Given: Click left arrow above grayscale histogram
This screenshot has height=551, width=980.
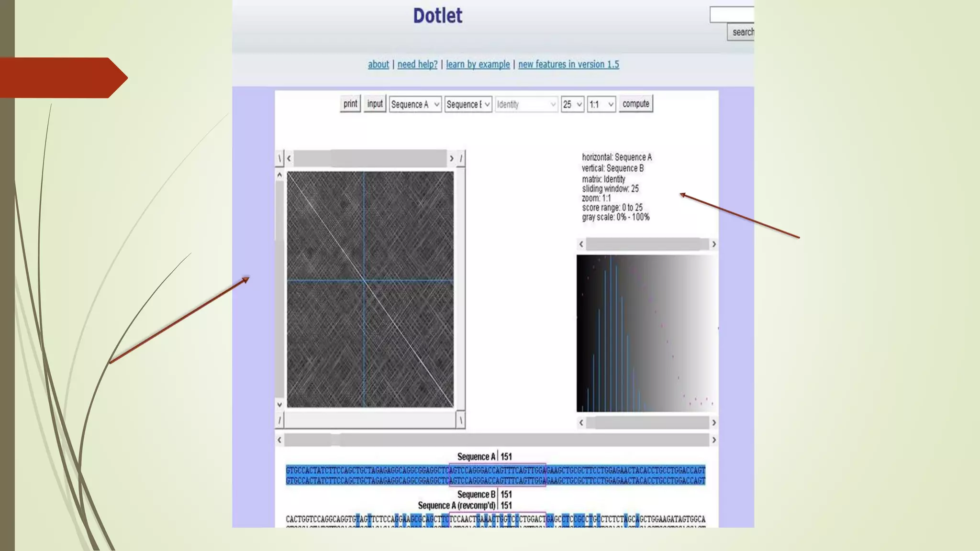Looking at the screenshot, I should (x=581, y=244).
